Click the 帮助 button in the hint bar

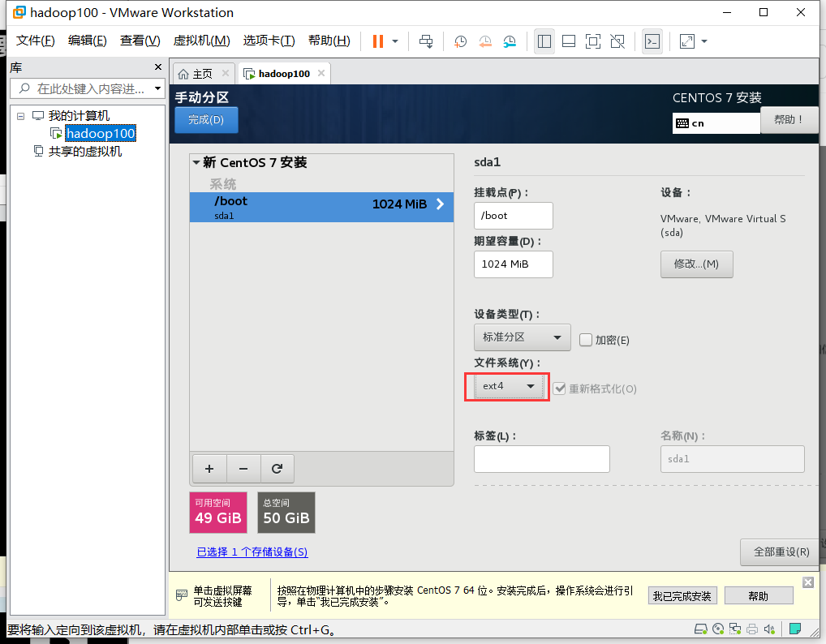click(x=759, y=596)
